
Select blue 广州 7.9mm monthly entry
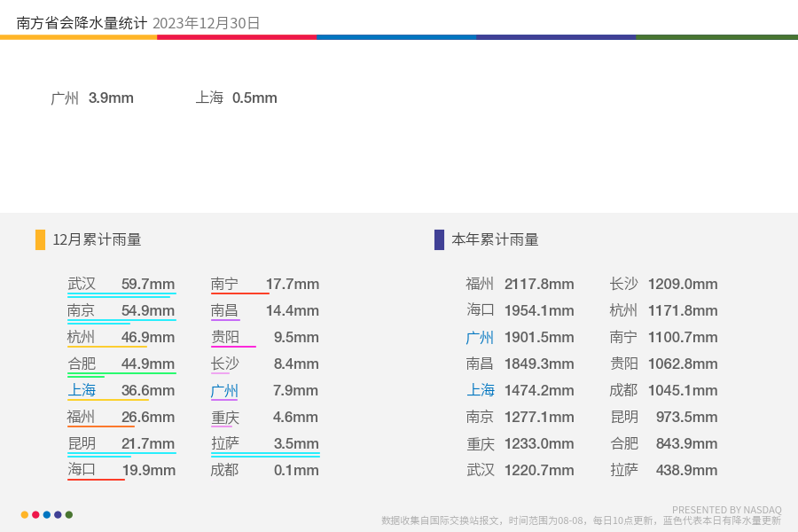264,390
